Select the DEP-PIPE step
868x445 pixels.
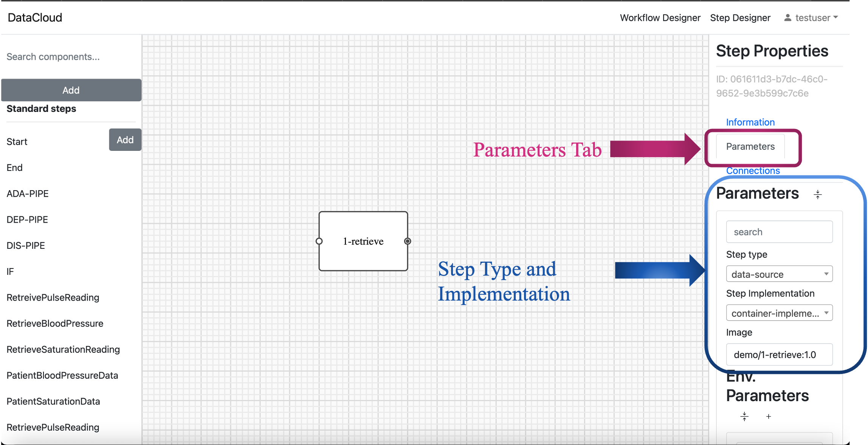click(x=27, y=220)
